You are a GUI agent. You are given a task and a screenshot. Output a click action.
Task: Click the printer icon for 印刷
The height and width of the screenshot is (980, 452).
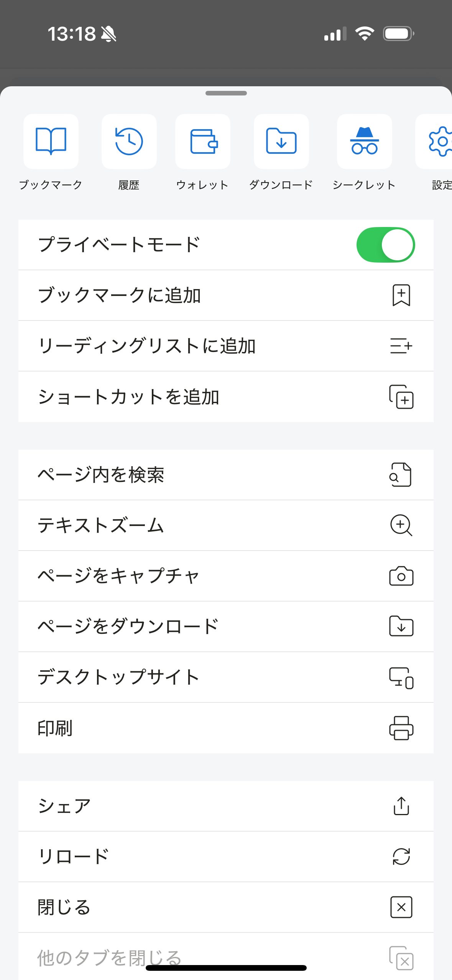(x=401, y=728)
